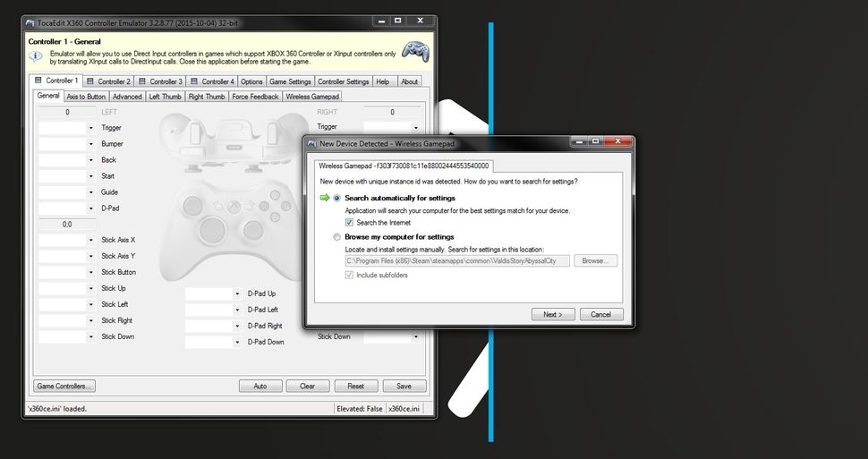Click the Clear button
Image resolution: width=868 pixels, height=459 pixels.
point(308,386)
